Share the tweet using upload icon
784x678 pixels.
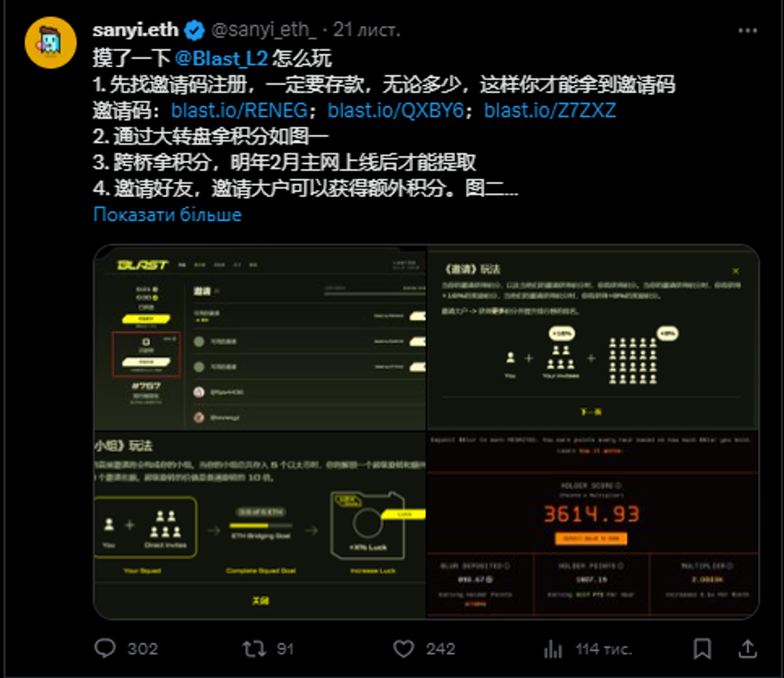click(748, 648)
